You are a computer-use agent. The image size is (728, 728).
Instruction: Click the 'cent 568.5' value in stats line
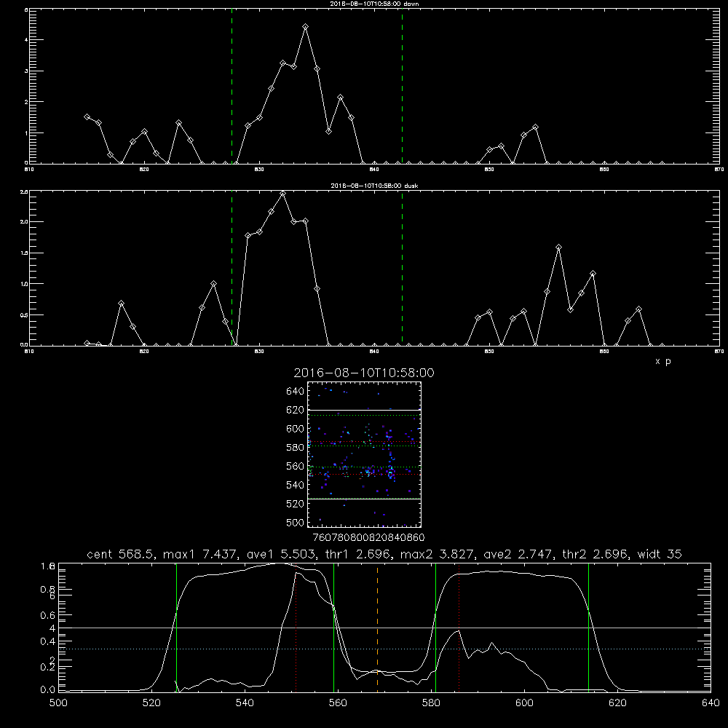point(121,554)
